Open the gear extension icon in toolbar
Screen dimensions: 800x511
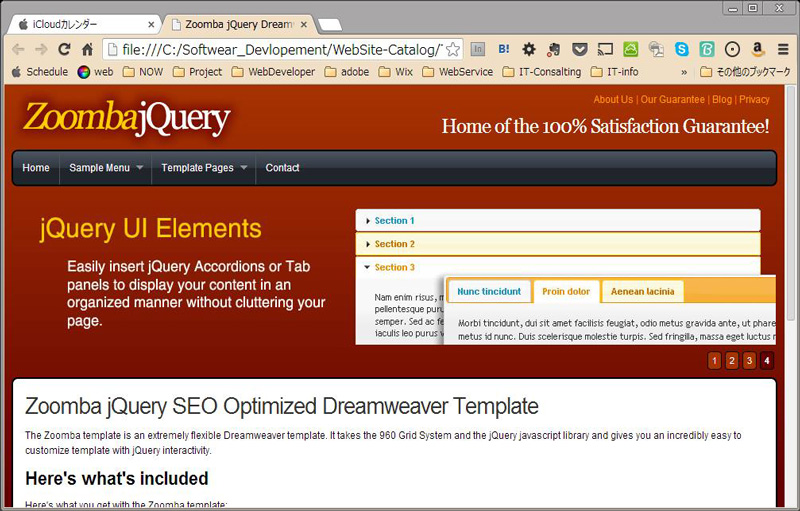(x=529, y=49)
